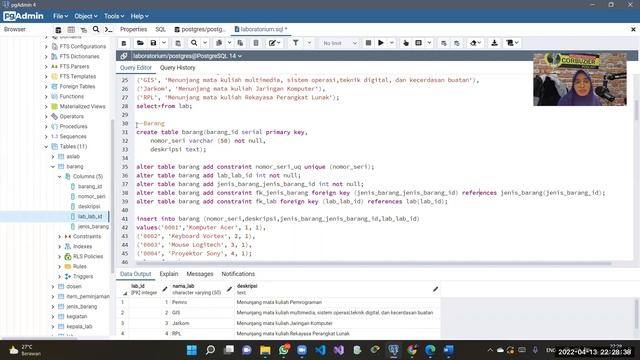Collapse the barang table node

tap(53, 167)
